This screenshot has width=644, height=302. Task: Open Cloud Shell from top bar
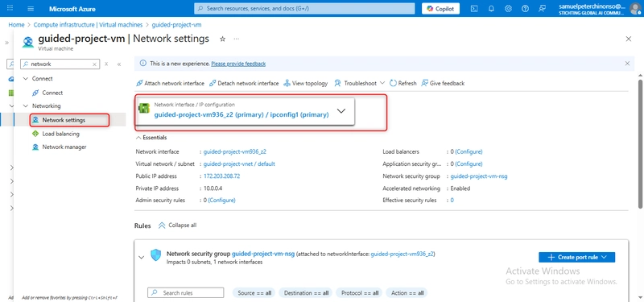474,8
